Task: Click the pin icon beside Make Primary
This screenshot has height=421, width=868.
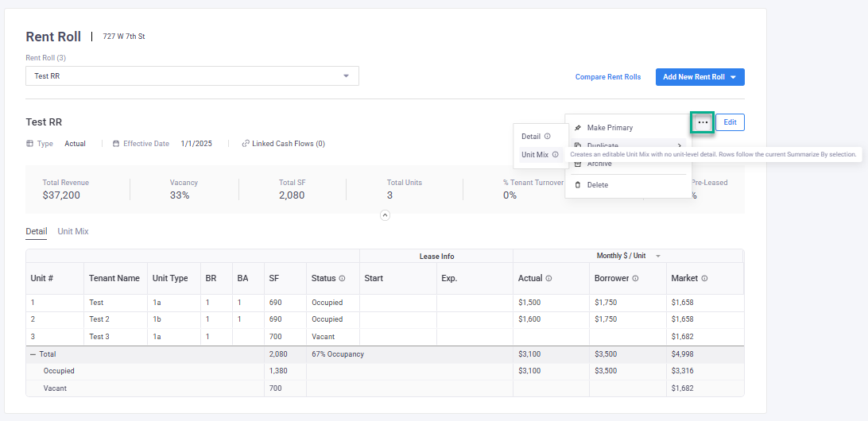Action: [578, 128]
